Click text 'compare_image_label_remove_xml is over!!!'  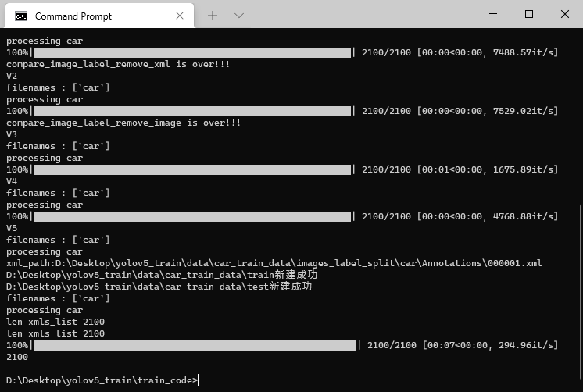click(118, 64)
